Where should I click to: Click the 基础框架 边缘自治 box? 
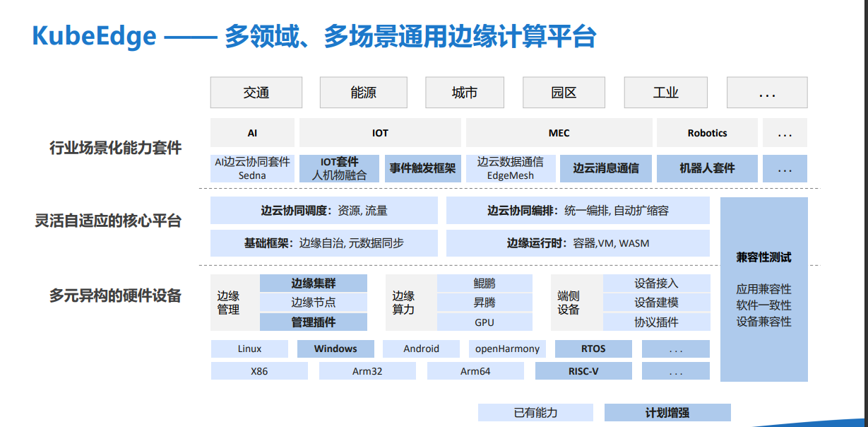[x=324, y=242]
